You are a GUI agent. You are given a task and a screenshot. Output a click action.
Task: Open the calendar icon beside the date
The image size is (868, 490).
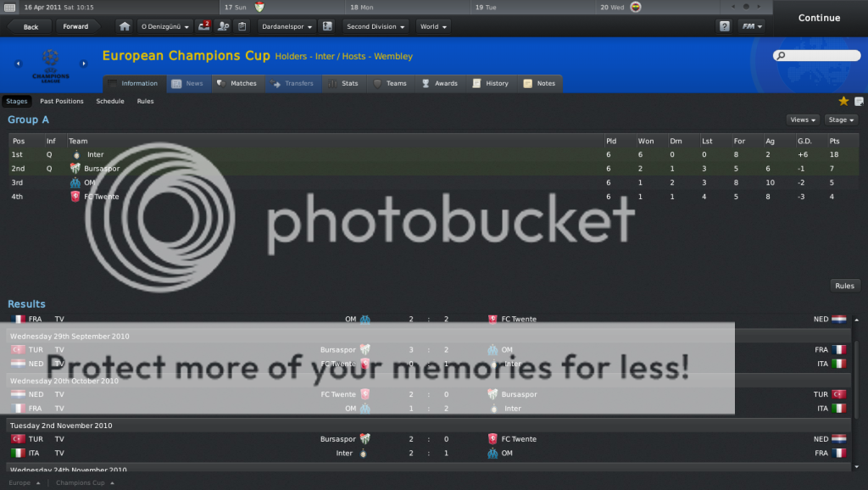click(x=10, y=7)
